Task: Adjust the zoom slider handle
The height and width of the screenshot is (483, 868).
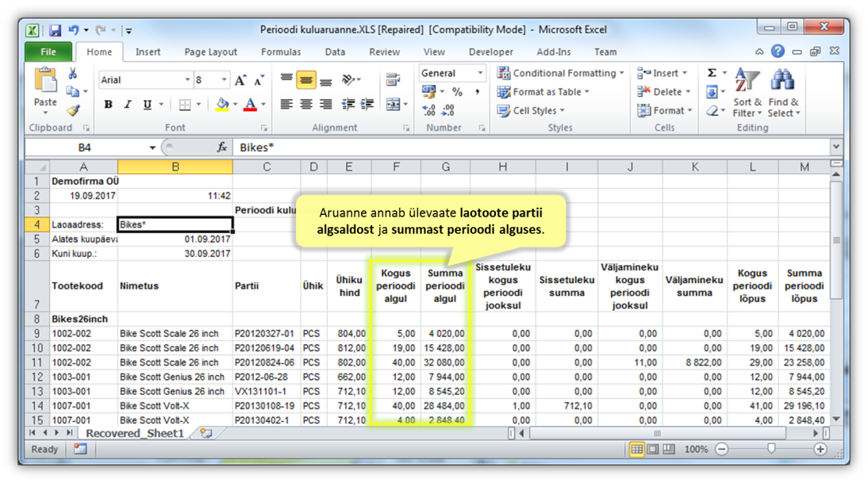Action: pyautogui.click(x=771, y=449)
